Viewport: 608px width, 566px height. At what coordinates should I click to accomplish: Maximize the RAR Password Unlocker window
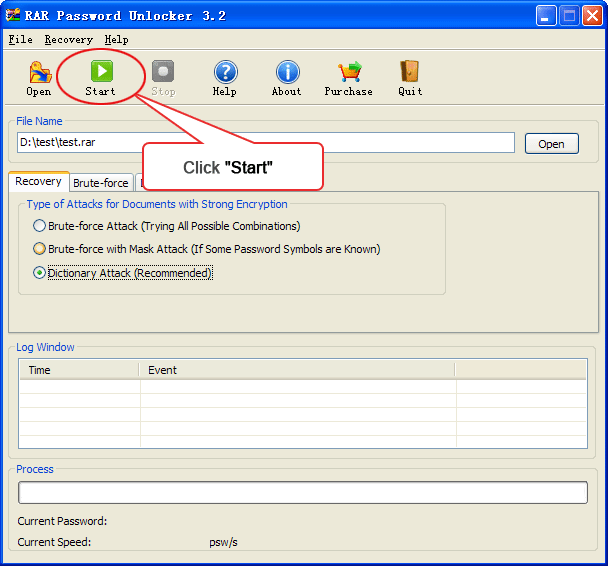tap(569, 16)
